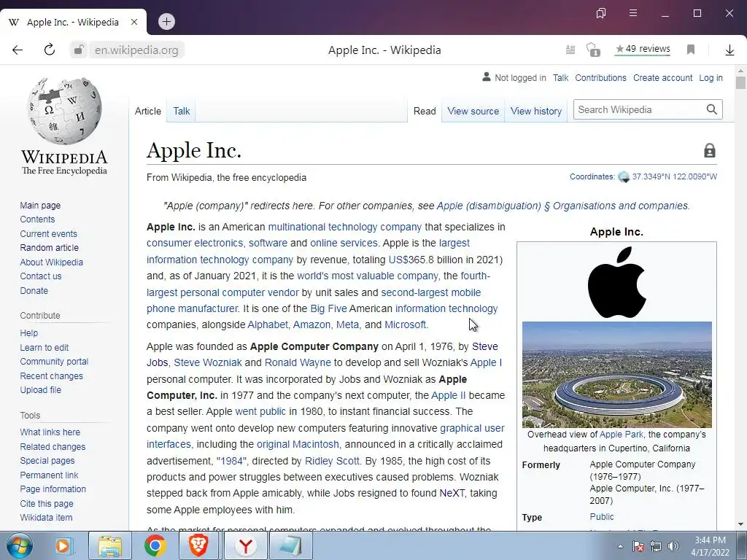747x560 pixels.
Task: Click the Wikipedia globe logo
Action: 64,111
